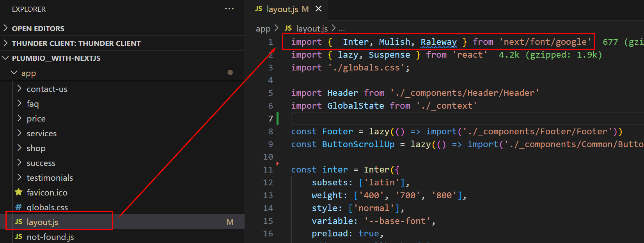
Task: Click the weight array value '800'
Action: (444, 195)
